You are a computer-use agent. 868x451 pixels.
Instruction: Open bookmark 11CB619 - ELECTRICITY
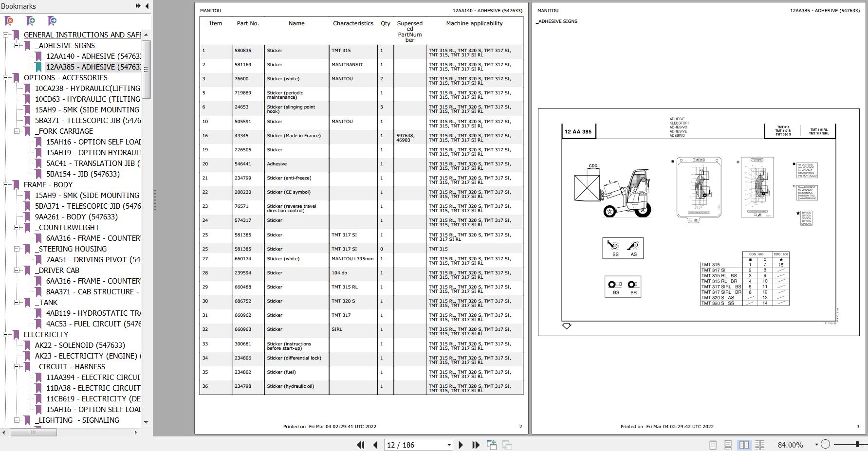pos(93,399)
